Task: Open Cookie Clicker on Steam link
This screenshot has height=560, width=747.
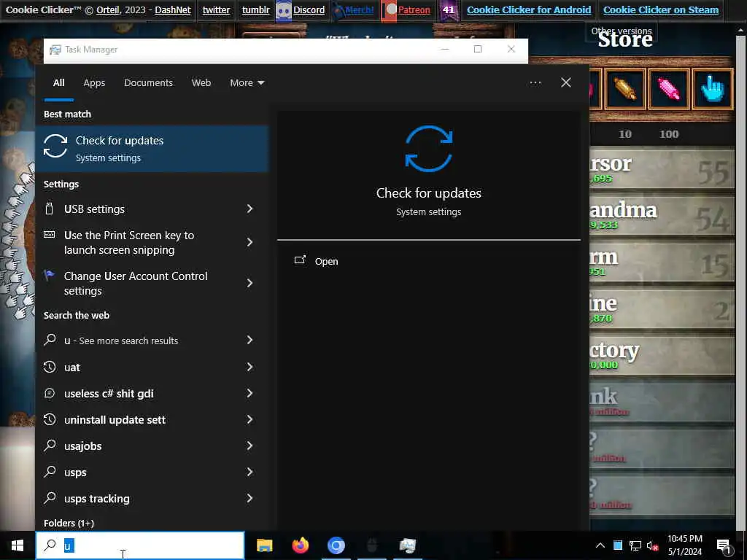Action: 661,9
